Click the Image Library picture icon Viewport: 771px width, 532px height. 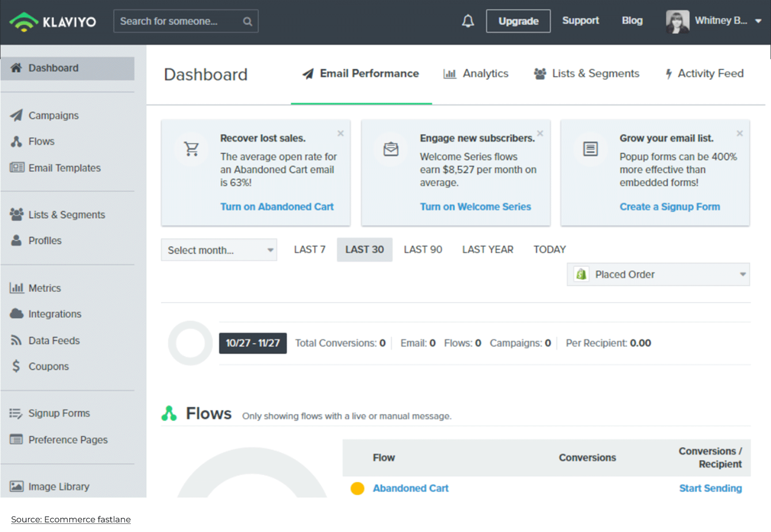click(x=17, y=486)
